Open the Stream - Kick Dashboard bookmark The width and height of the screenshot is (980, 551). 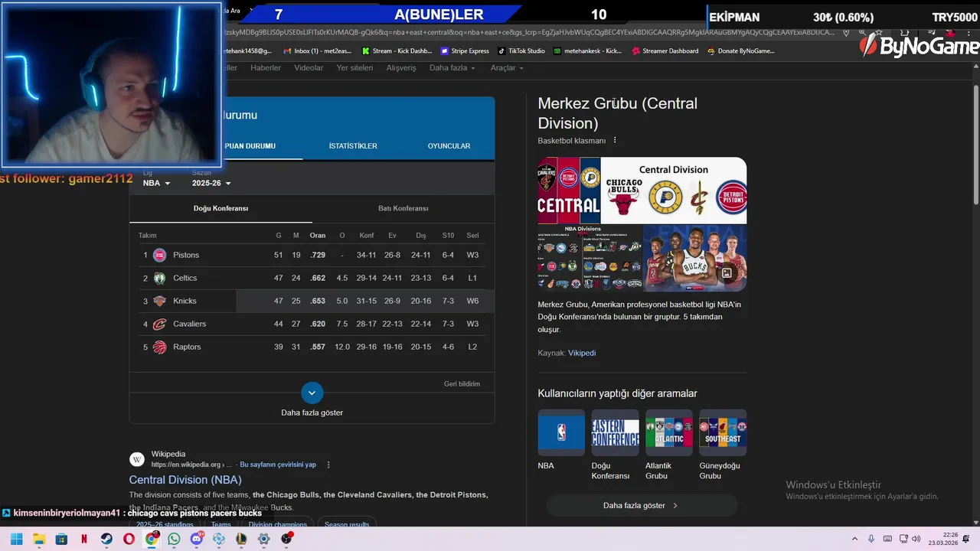pos(397,51)
